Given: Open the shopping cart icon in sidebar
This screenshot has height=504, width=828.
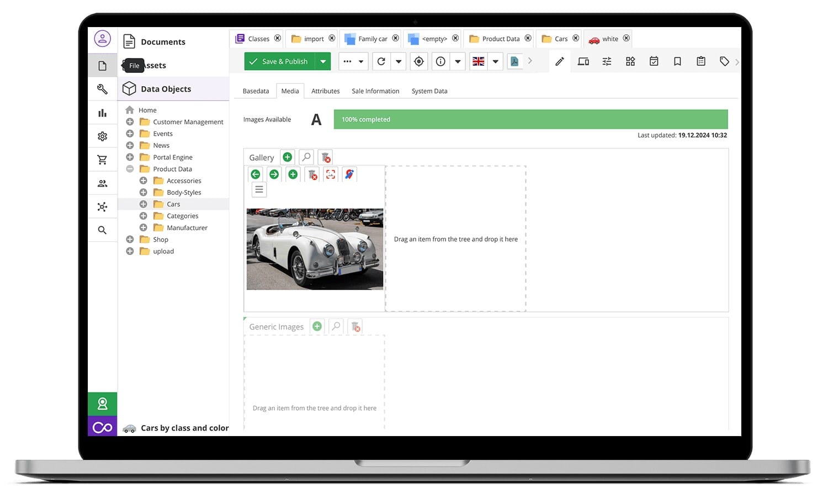Looking at the screenshot, I should point(102,160).
